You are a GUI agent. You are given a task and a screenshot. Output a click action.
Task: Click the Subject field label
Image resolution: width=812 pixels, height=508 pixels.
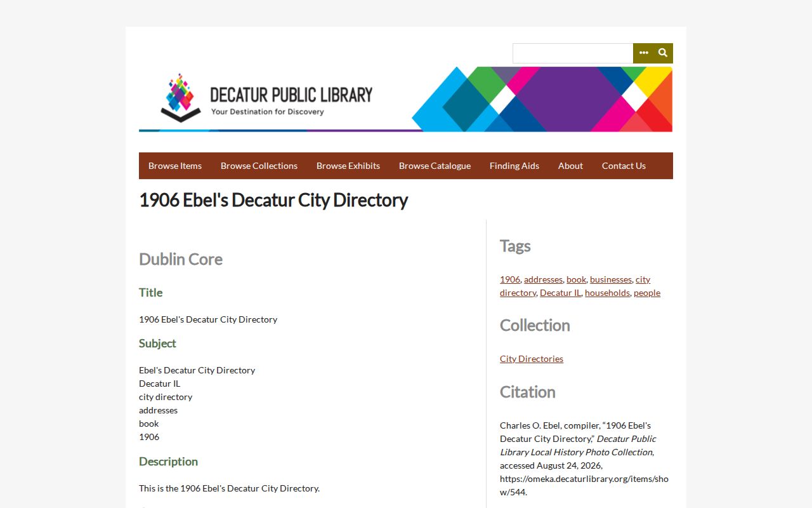click(157, 344)
